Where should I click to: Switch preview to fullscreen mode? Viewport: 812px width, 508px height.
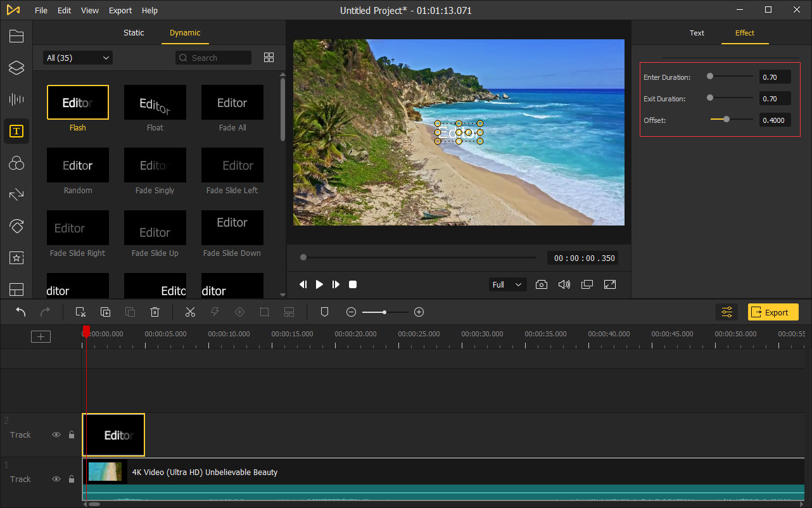[x=610, y=284]
